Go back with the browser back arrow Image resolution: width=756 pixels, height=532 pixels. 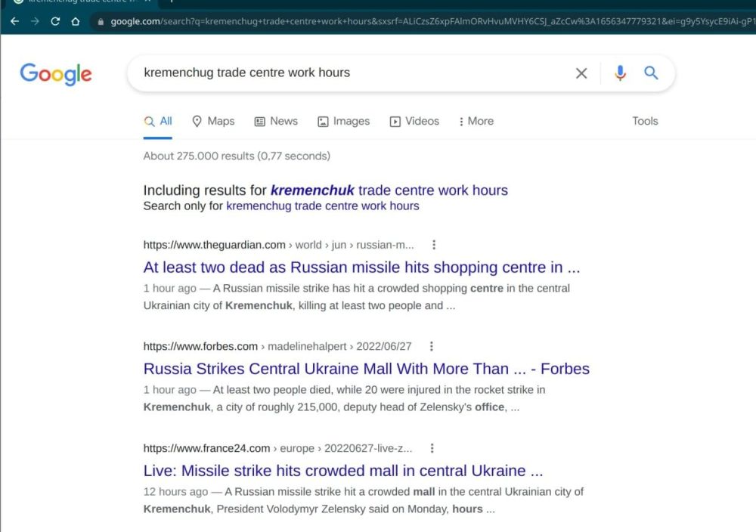tap(14, 21)
